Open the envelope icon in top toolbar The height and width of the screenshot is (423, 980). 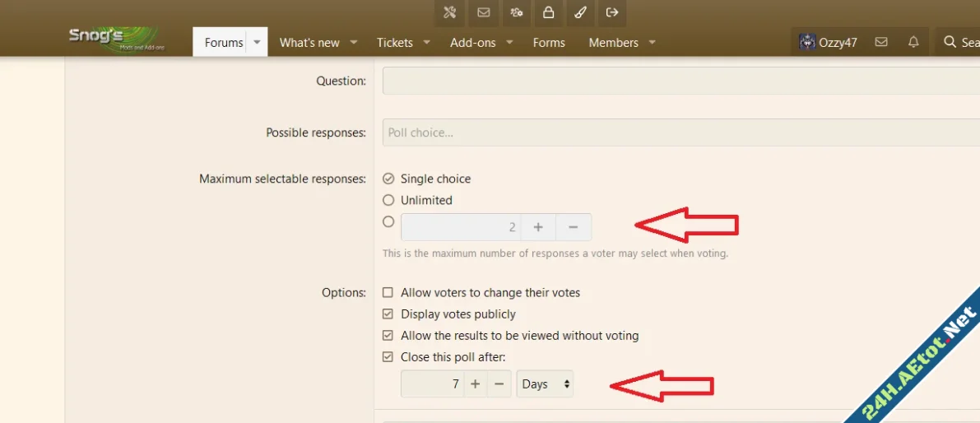[x=483, y=12]
